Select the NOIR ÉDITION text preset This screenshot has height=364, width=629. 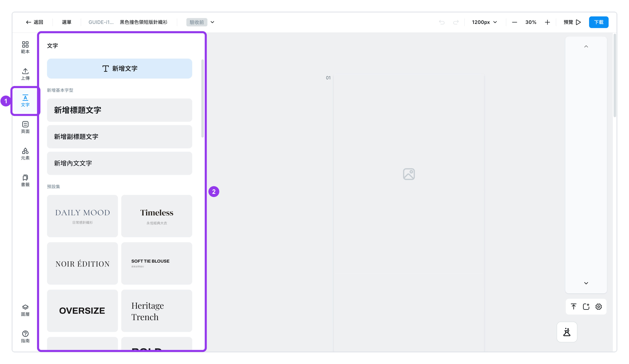[82, 263]
